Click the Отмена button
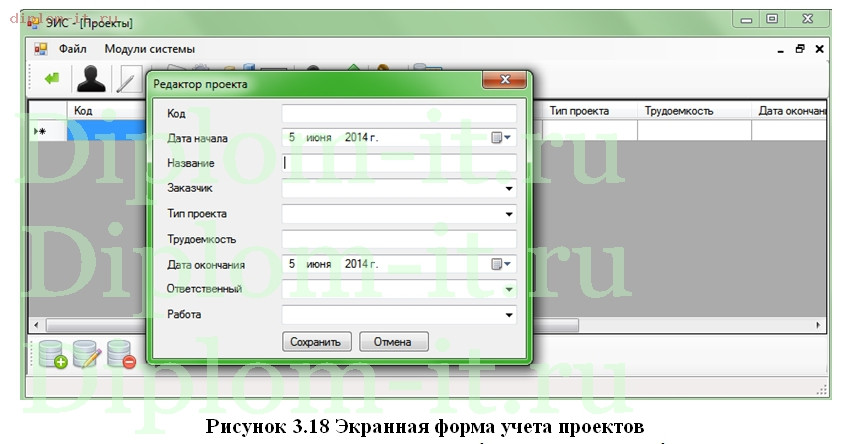 click(x=393, y=342)
